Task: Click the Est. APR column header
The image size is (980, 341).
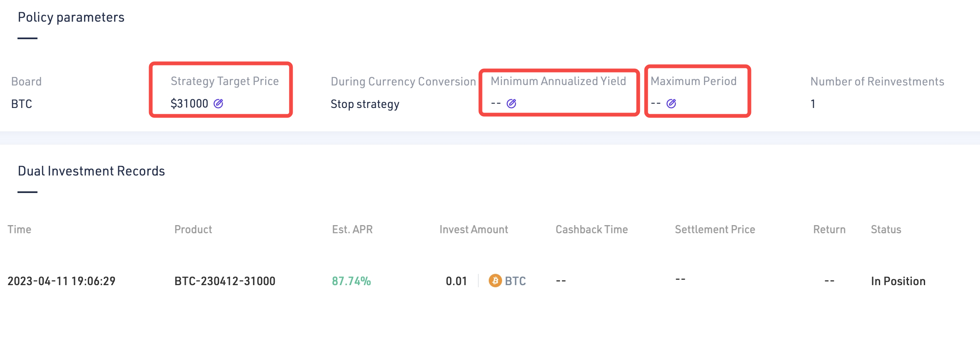Action: (352, 229)
